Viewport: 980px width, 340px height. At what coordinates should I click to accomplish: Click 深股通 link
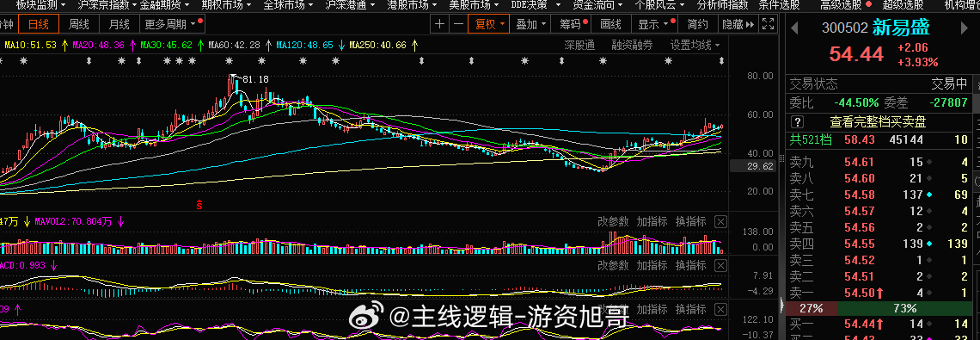tap(579, 45)
